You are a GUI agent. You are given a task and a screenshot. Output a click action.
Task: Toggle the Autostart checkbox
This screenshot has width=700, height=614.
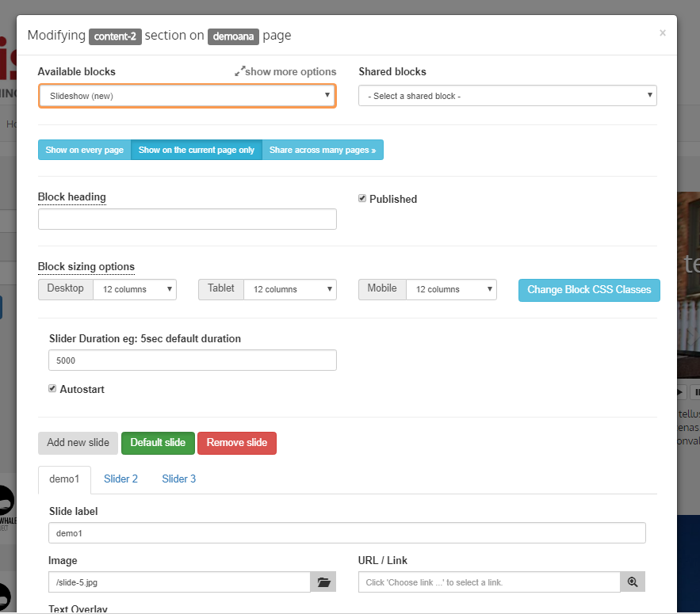(x=52, y=388)
